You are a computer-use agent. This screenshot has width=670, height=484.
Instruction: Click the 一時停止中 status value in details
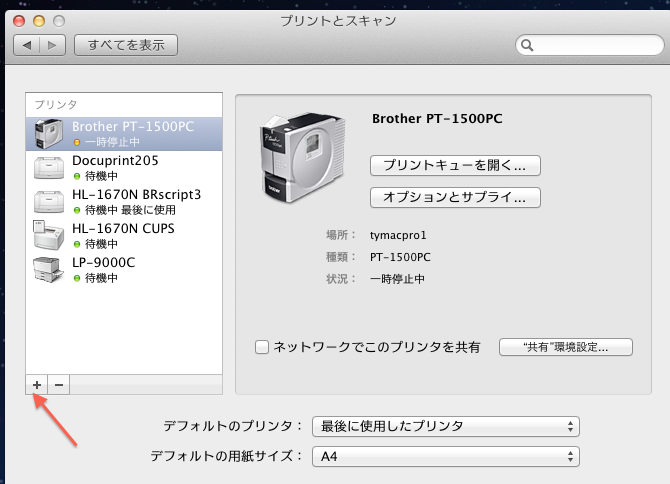click(x=397, y=279)
